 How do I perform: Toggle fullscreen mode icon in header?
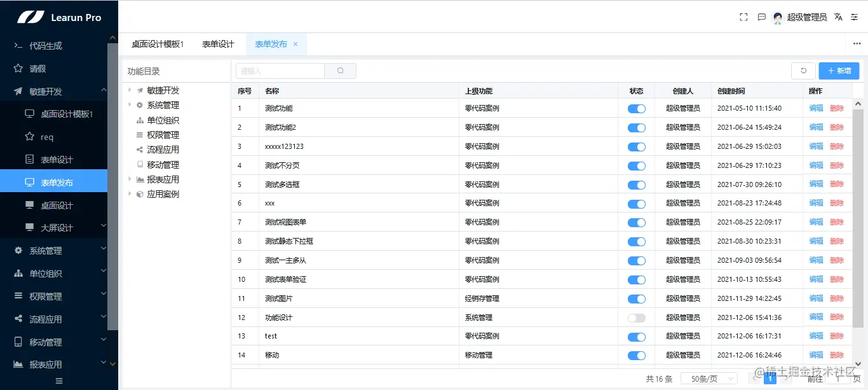click(x=743, y=17)
